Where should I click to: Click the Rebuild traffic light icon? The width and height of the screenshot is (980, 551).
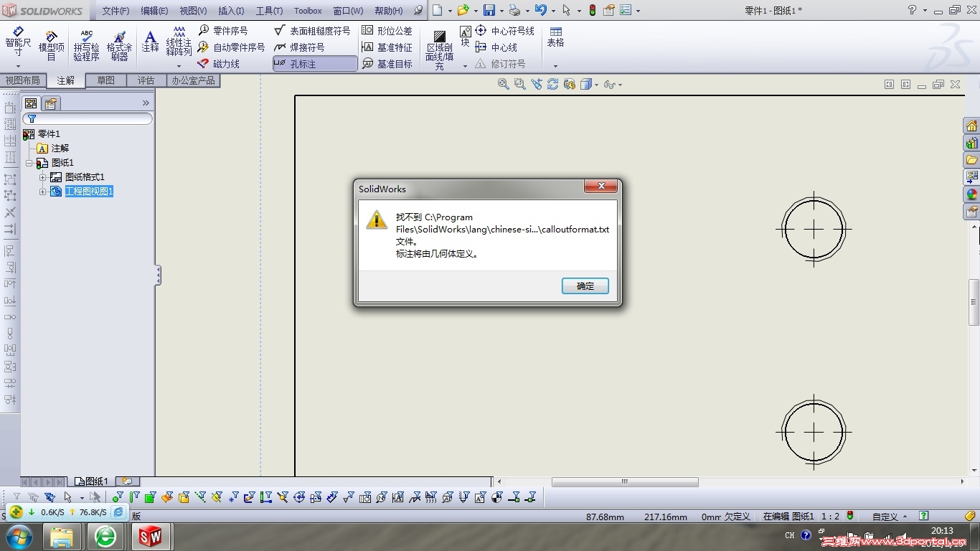click(x=592, y=10)
